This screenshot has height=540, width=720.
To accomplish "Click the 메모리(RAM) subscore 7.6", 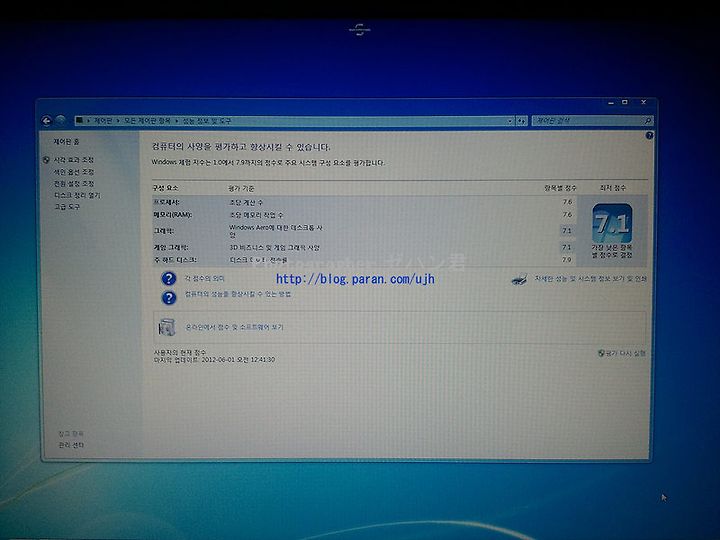I will [568, 214].
